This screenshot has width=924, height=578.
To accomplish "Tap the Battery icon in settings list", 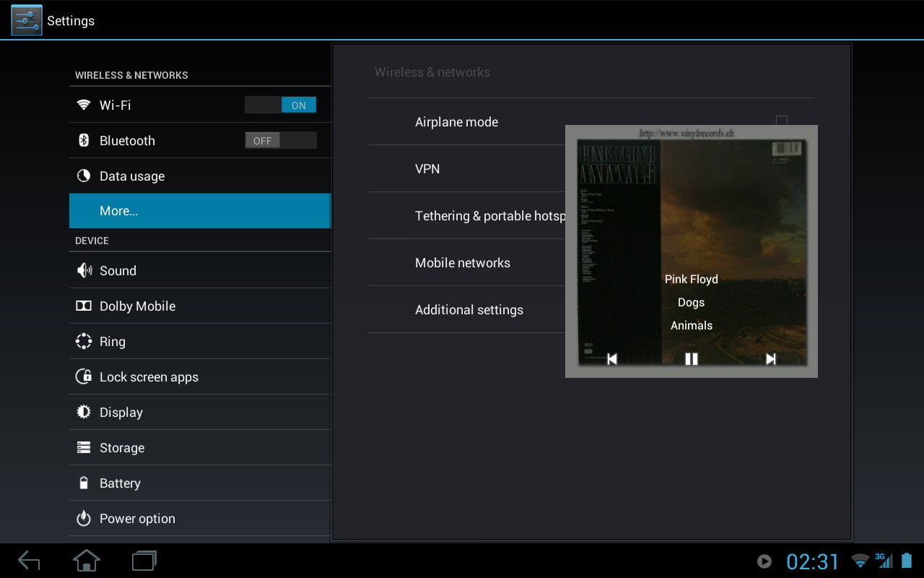I will tap(84, 483).
